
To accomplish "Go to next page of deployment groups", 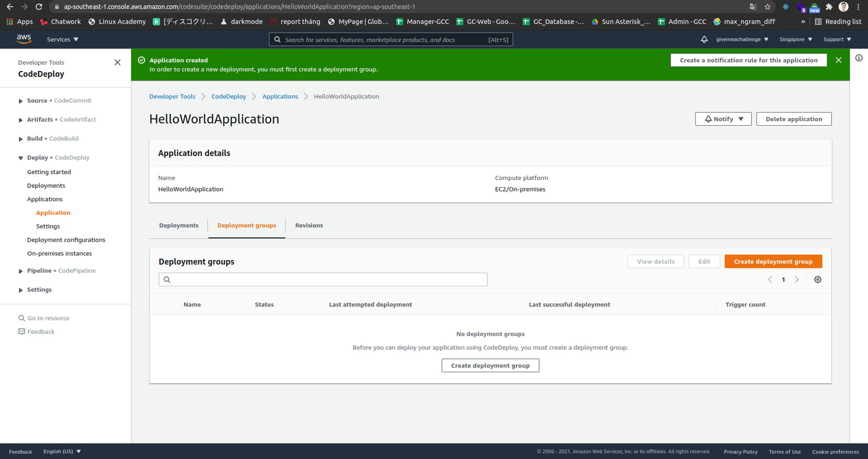I will click(797, 280).
